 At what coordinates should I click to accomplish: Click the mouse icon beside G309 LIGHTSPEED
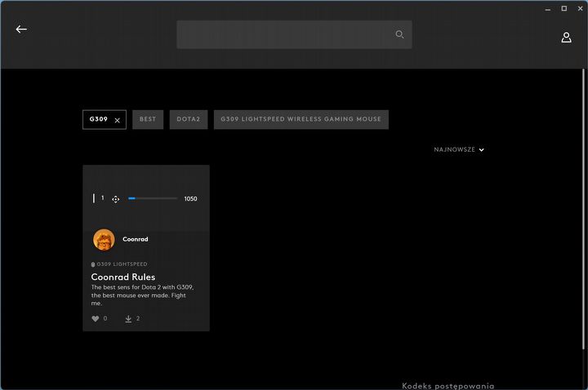[x=93, y=264]
